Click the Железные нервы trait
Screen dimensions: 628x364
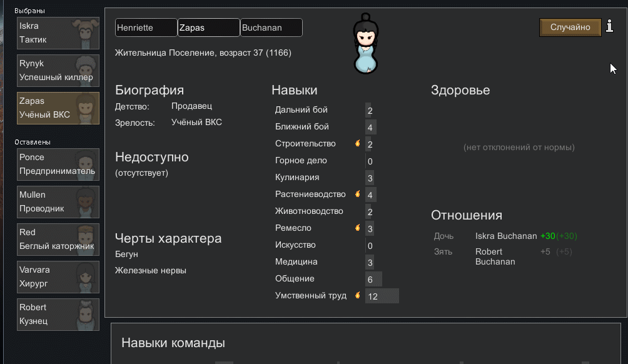(151, 271)
